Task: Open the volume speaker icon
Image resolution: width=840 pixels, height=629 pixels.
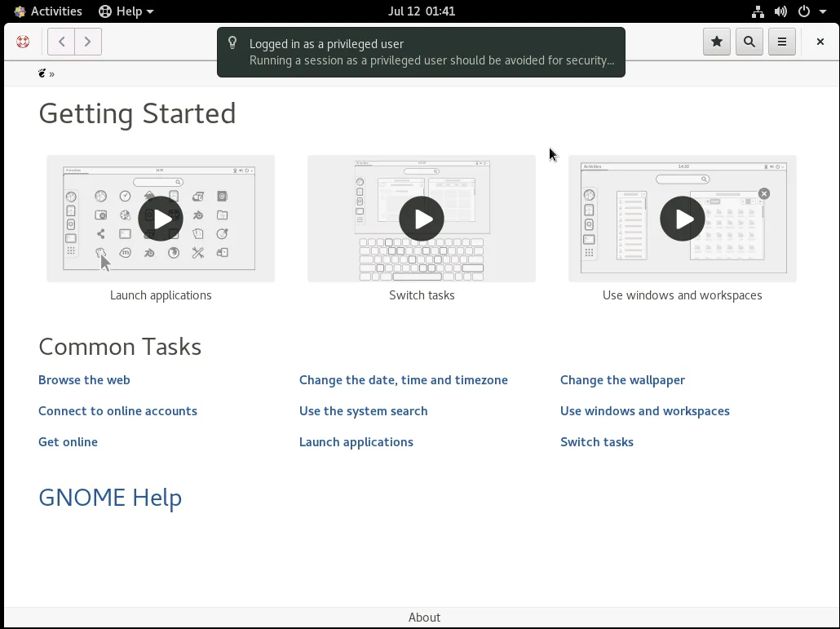Action: (x=780, y=11)
